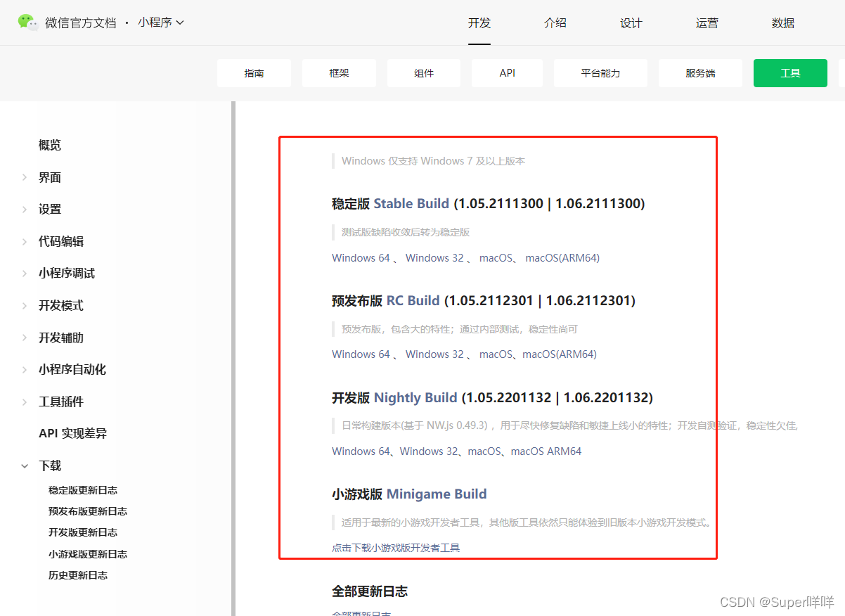Open the 界面 sidebar item label
845x616 pixels.
tap(50, 177)
